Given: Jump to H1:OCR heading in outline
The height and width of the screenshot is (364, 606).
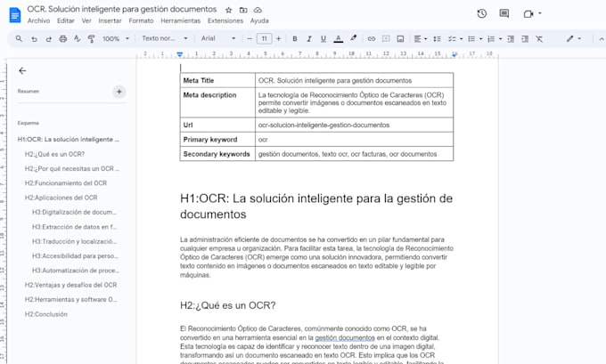Looking at the screenshot, I should [69, 140].
